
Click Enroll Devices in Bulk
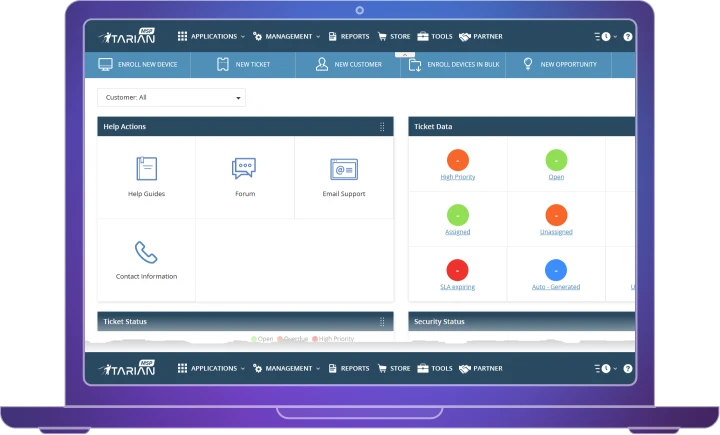[453, 65]
